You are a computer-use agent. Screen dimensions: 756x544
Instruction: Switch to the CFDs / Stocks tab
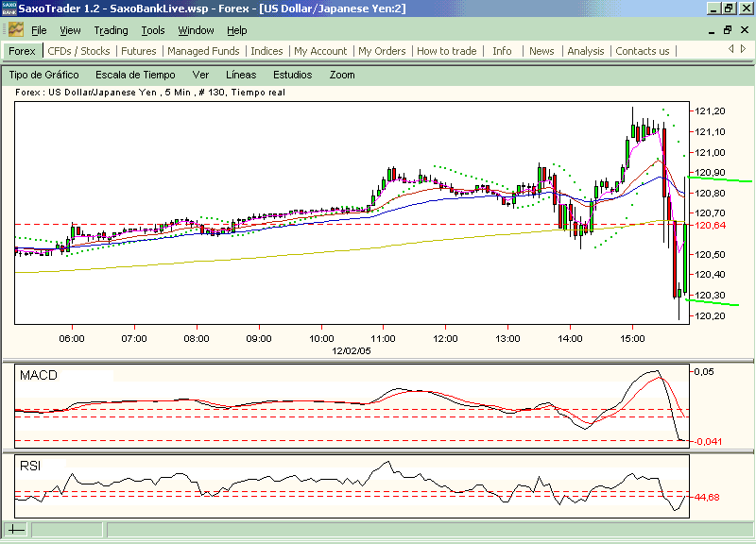78,51
